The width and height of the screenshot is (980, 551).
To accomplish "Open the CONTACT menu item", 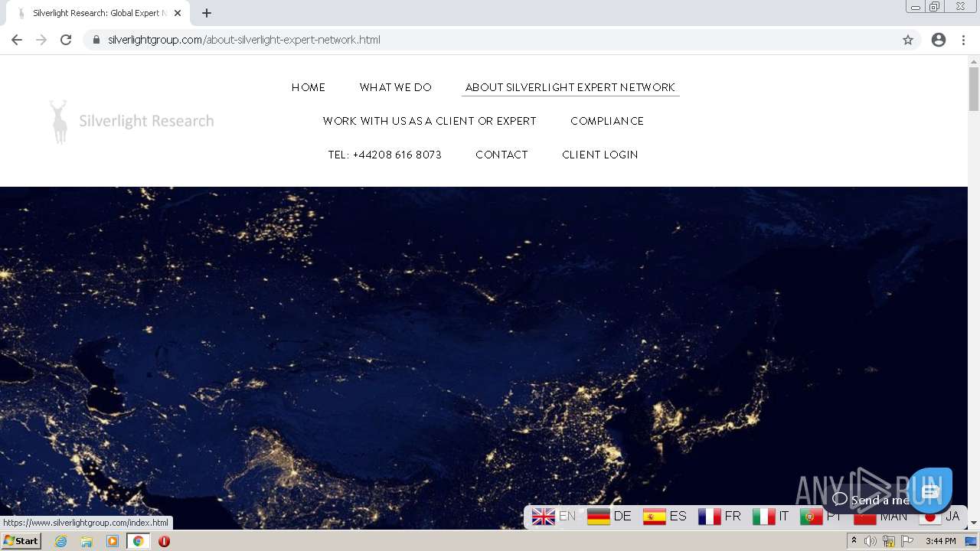I will point(501,155).
